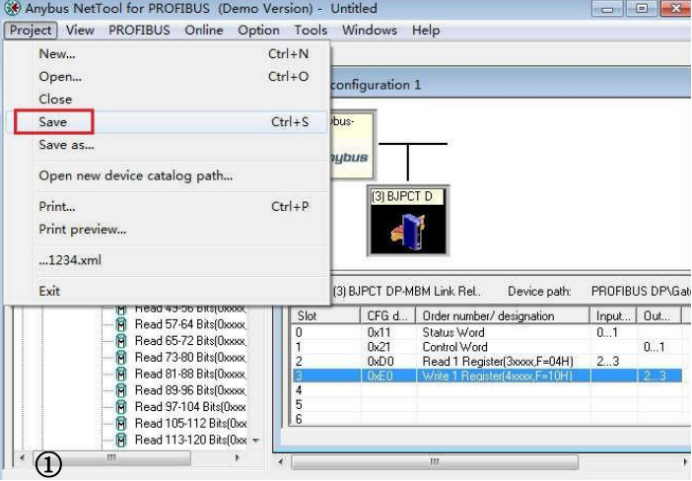Open the Project menu
This screenshot has height=481, width=692.
point(30,30)
